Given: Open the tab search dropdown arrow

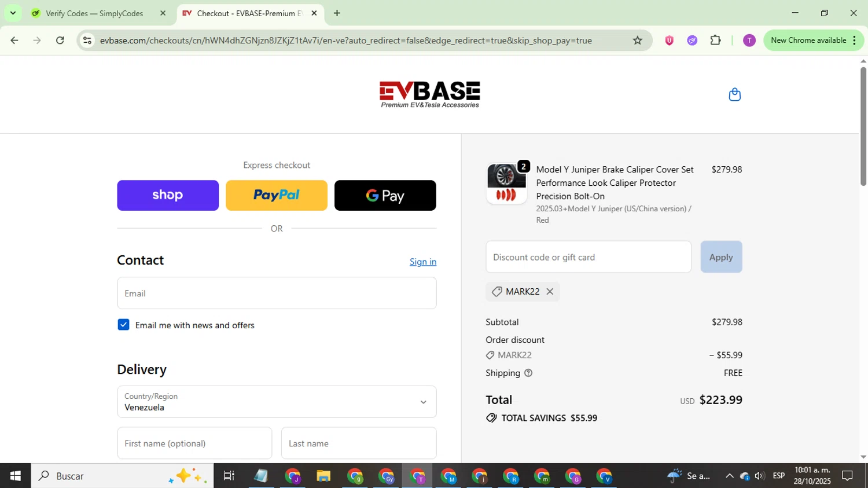Looking at the screenshot, I should (13, 13).
